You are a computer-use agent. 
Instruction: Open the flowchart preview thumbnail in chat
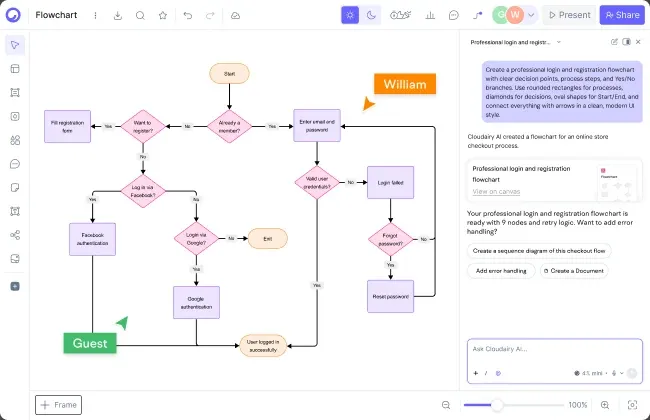[x=618, y=183]
